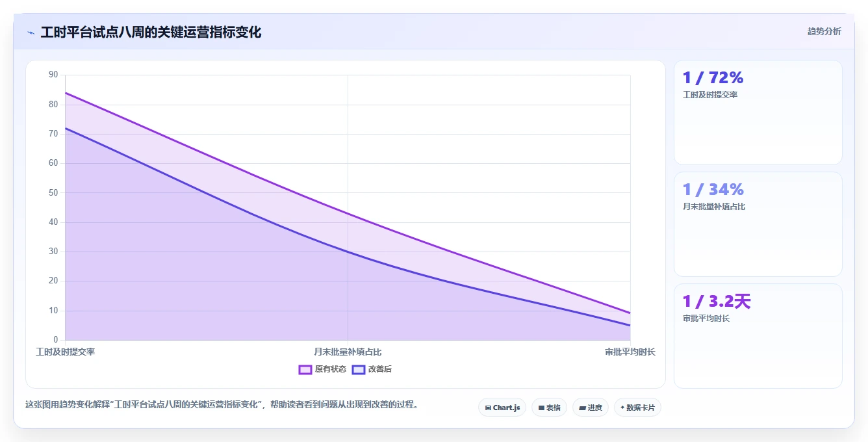The width and height of the screenshot is (868, 442).
Task: Open the 1 / 72% 工时及时提交率 card
Action: click(x=758, y=112)
